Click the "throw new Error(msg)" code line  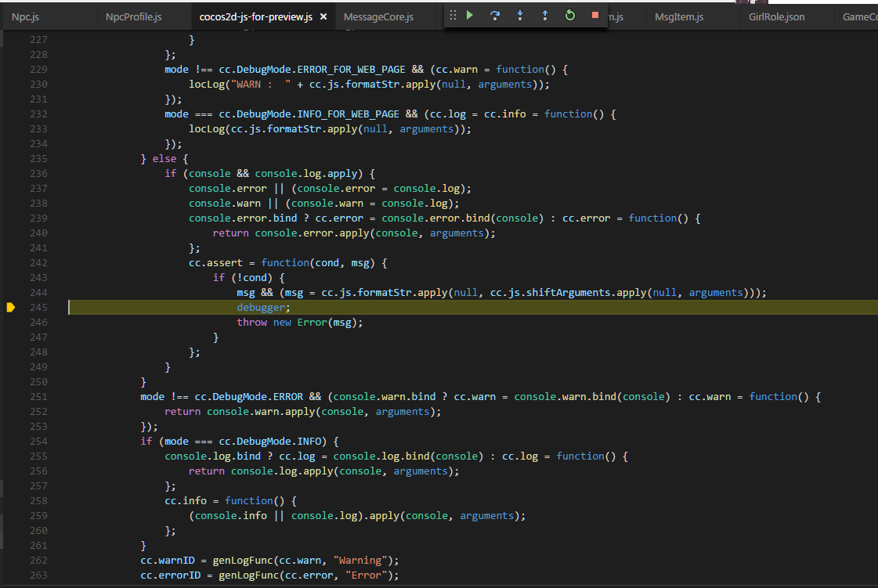[300, 323]
